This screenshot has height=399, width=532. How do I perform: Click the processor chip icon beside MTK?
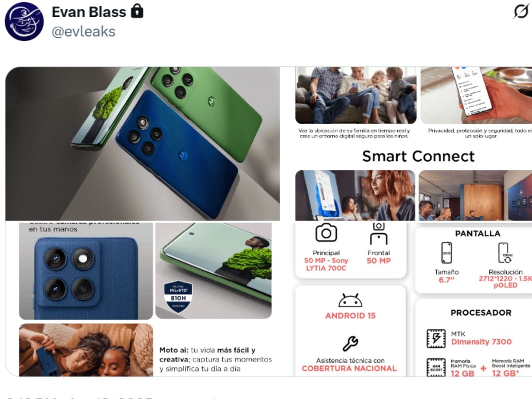[436, 338]
